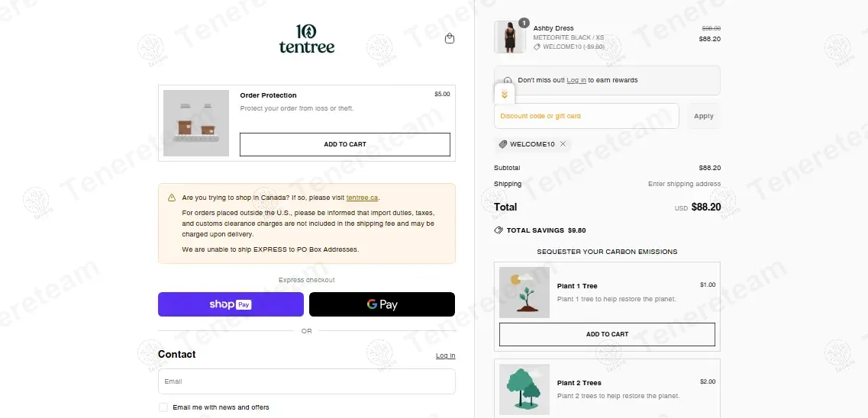
Task: Add Plant 1 Tree to cart
Action: pyautogui.click(x=607, y=334)
